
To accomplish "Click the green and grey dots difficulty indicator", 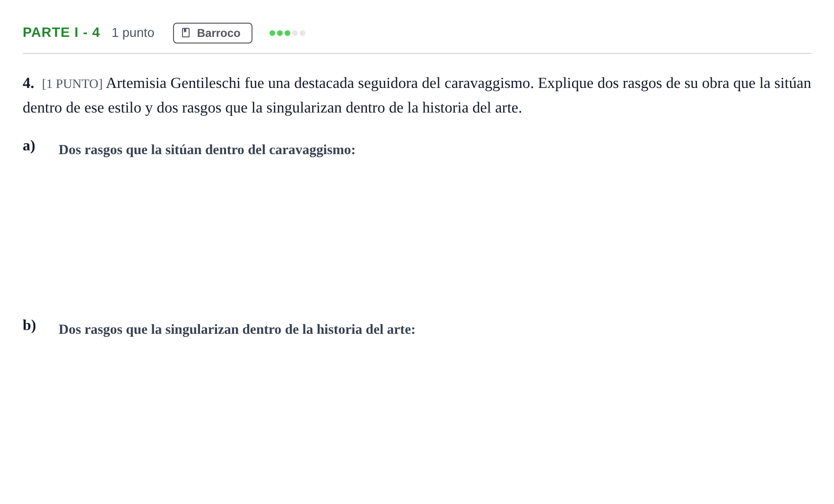I will click(287, 33).
